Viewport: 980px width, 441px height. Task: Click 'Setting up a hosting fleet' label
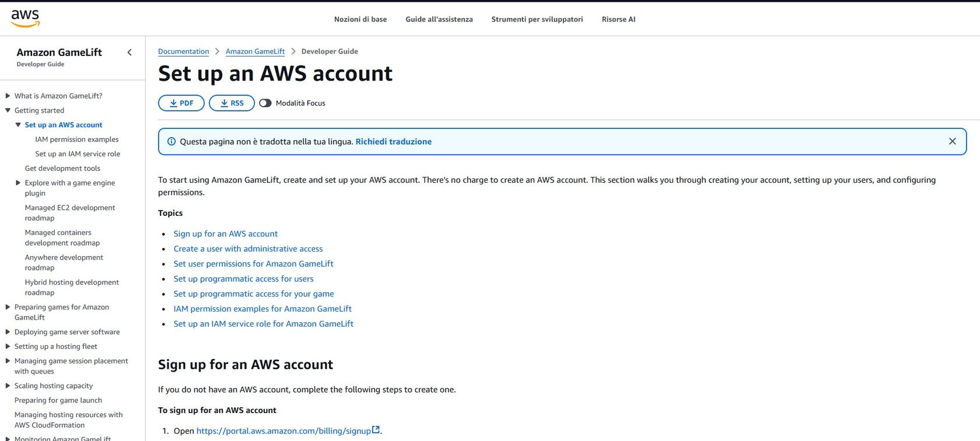[56, 346]
